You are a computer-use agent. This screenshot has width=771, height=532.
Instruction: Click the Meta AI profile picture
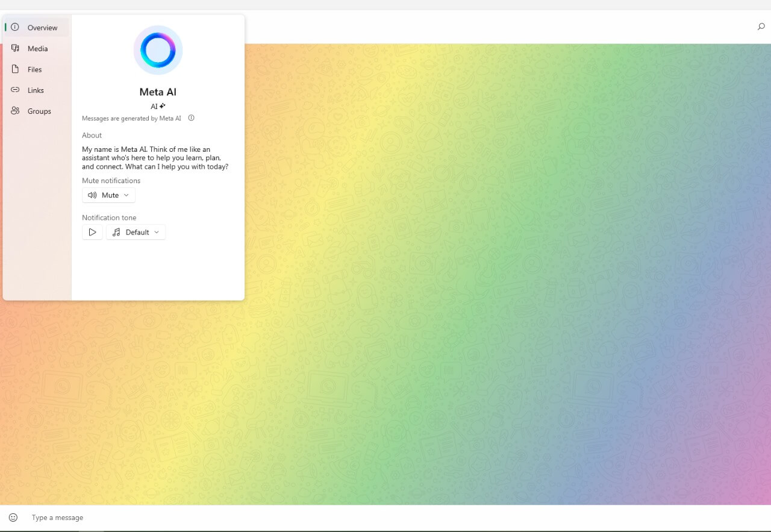click(x=158, y=50)
